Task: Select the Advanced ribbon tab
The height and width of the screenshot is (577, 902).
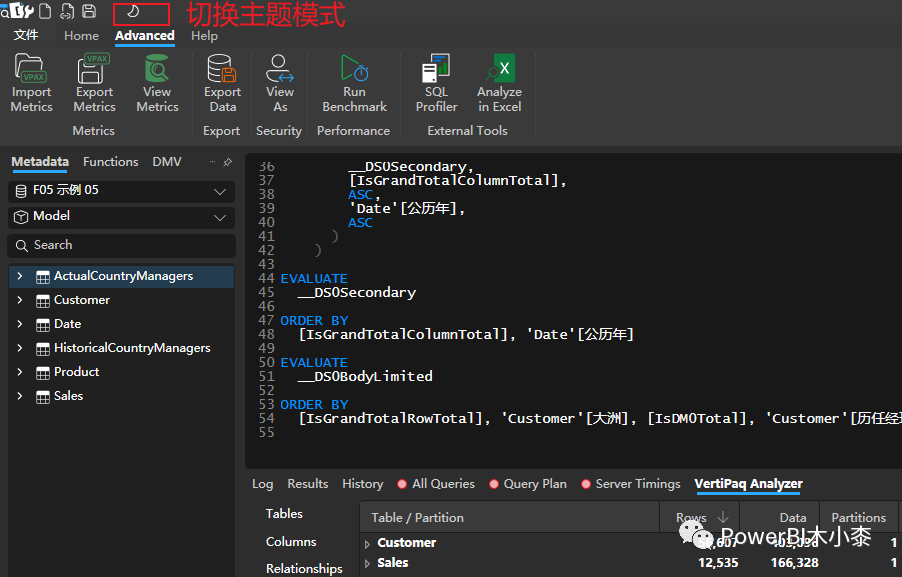Action: (x=144, y=36)
